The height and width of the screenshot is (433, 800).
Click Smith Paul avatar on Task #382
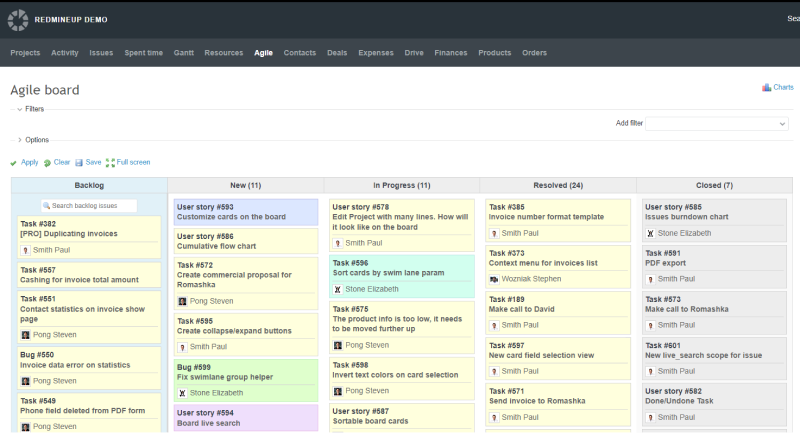click(26, 250)
